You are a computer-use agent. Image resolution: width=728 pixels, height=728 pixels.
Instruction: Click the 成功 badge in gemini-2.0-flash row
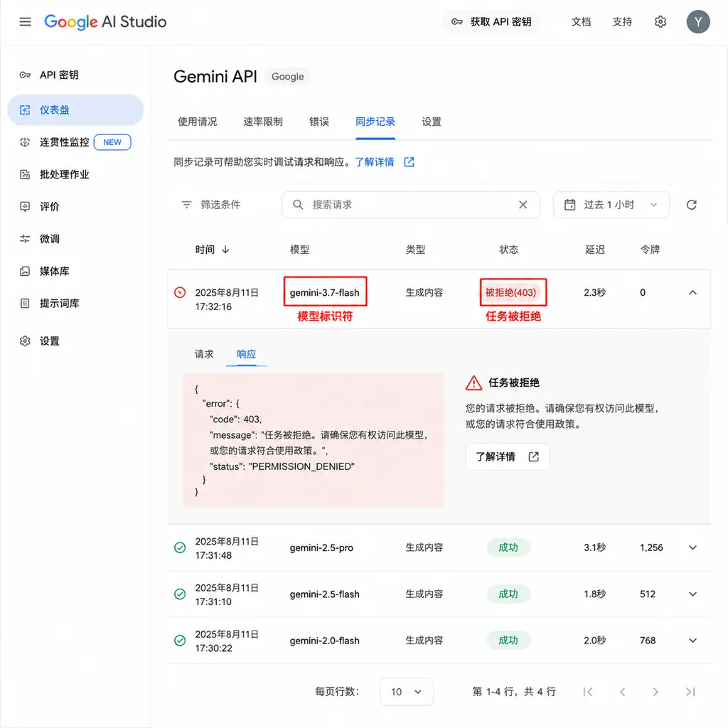508,641
